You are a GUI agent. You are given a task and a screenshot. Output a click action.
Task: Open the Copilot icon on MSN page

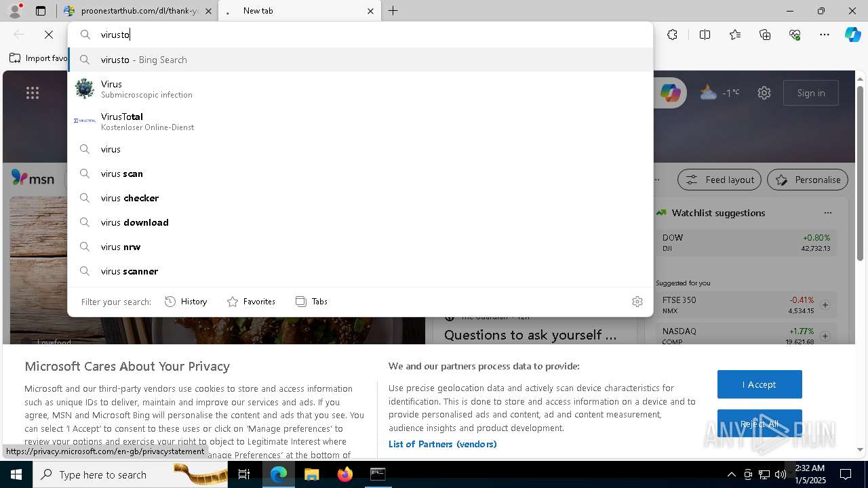coord(671,93)
